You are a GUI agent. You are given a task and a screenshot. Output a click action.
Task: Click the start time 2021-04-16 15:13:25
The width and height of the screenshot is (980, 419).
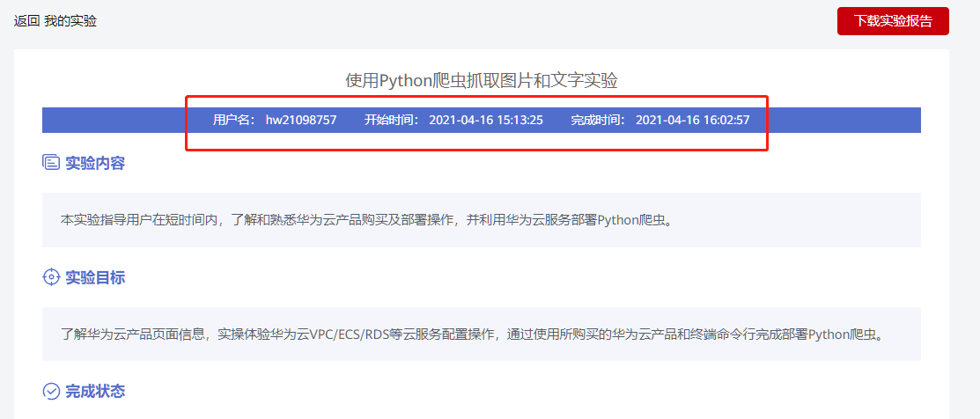tap(486, 120)
